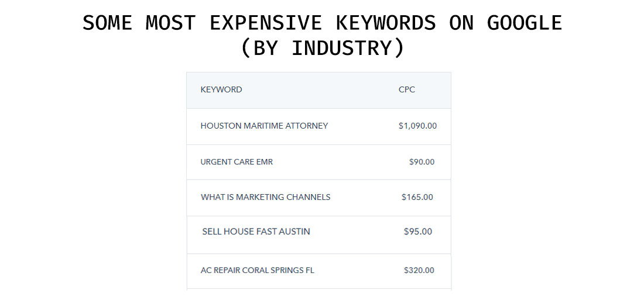The width and height of the screenshot is (644, 304).
Task: Click the word EXPENSIVE in the title
Action: click(265, 23)
